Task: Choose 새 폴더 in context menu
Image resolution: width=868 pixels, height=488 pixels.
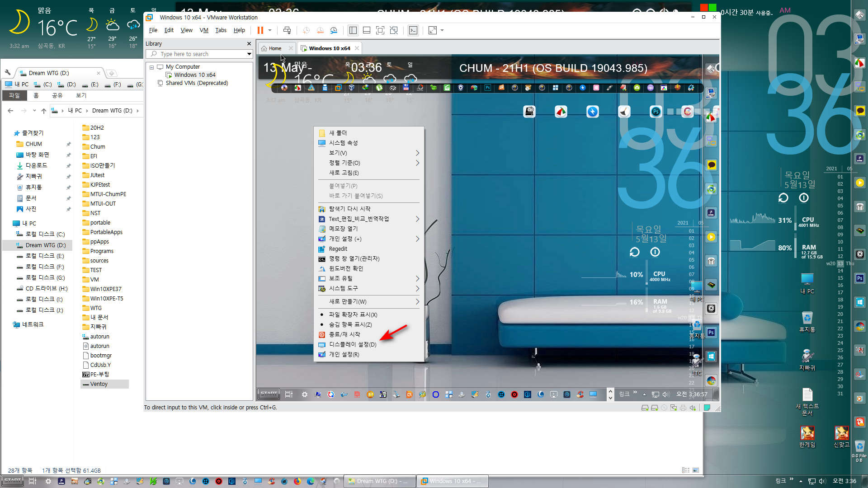Action: 368,133
